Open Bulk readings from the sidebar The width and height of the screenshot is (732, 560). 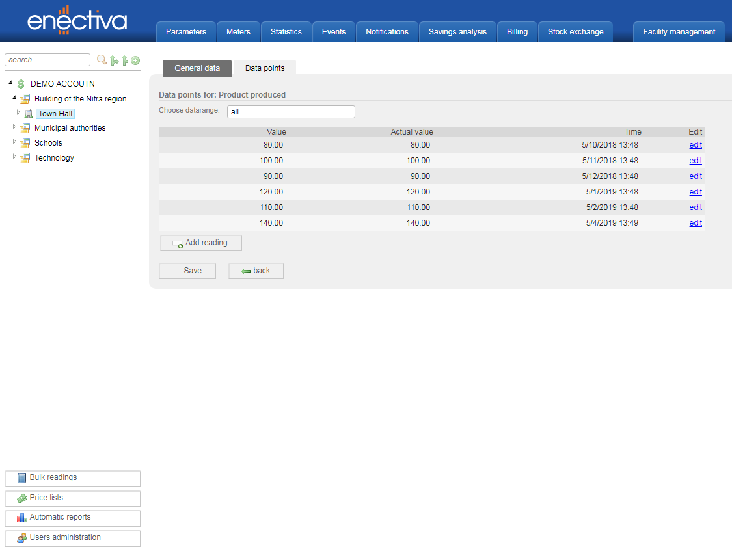tap(72, 478)
